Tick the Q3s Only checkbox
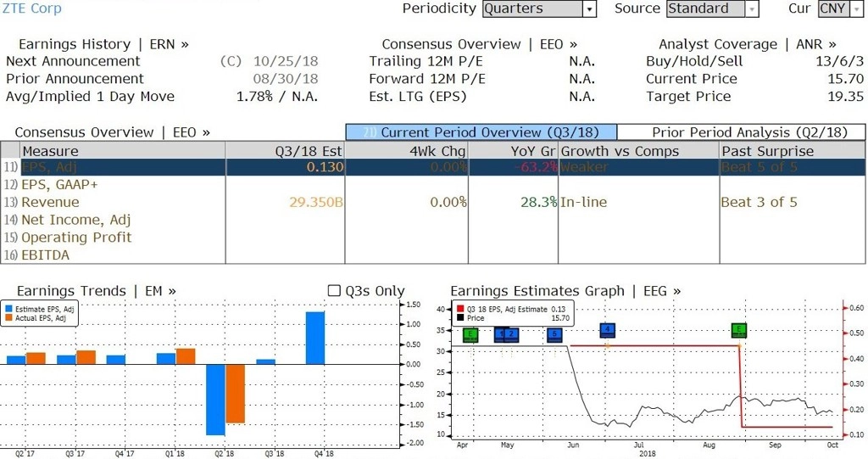Image resolution: width=868 pixels, height=459 pixels. (334, 290)
